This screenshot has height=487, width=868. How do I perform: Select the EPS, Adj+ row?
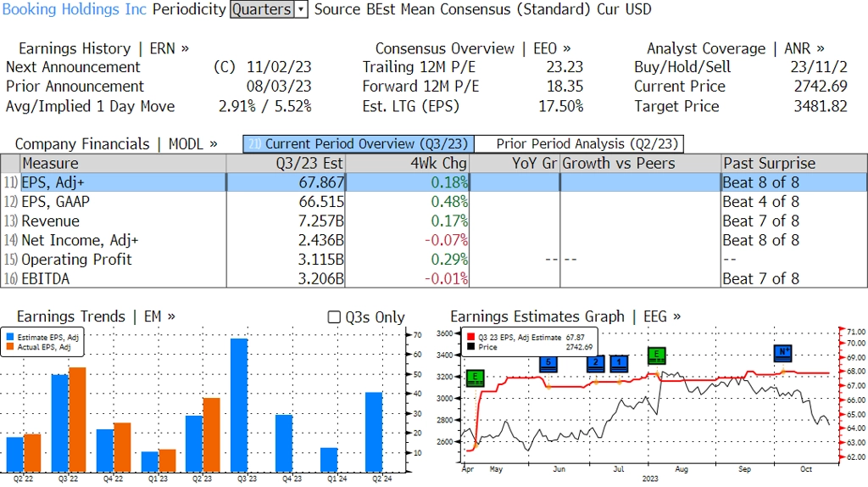point(434,182)
